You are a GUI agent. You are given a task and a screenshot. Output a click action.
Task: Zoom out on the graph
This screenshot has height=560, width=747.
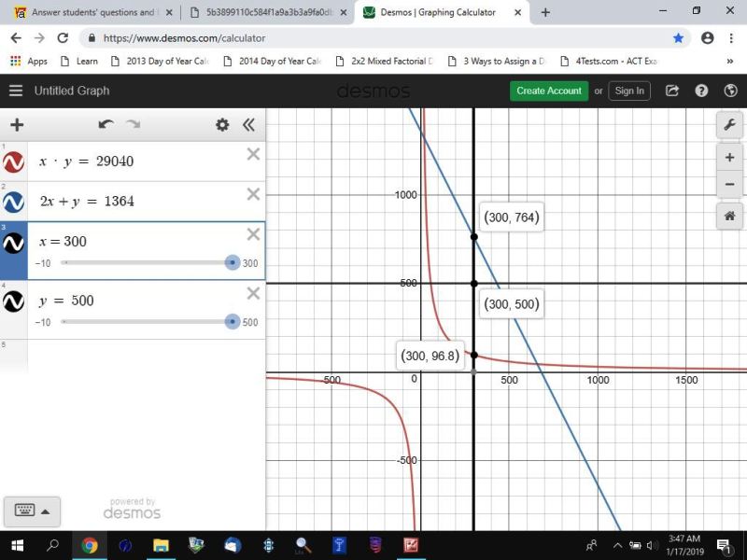[729, 184]
